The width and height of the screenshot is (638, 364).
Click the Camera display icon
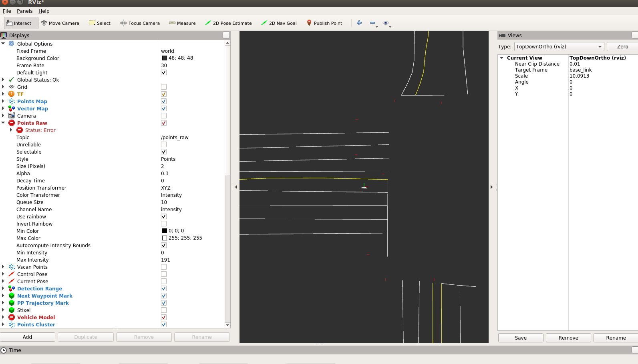12,116
